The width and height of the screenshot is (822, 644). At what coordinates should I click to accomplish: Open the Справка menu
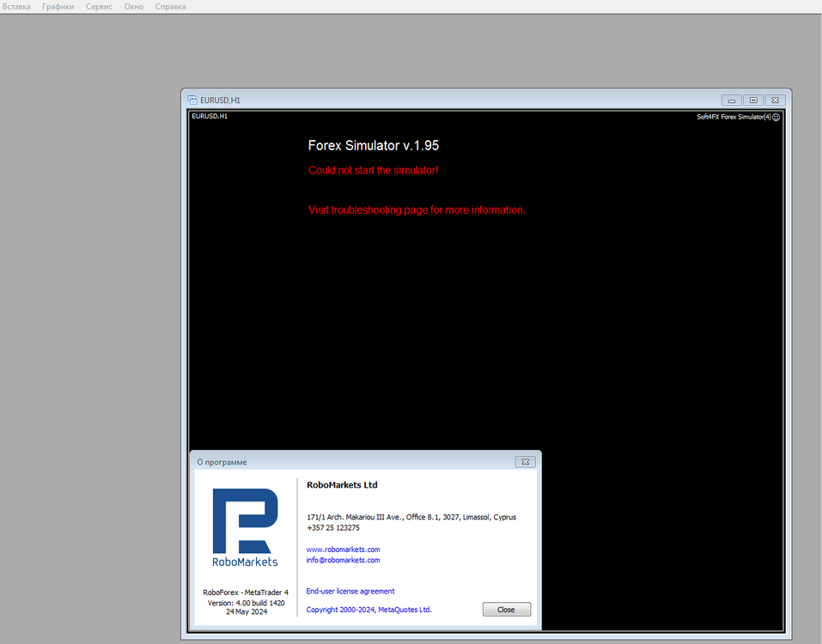click(x=170, y=6)
